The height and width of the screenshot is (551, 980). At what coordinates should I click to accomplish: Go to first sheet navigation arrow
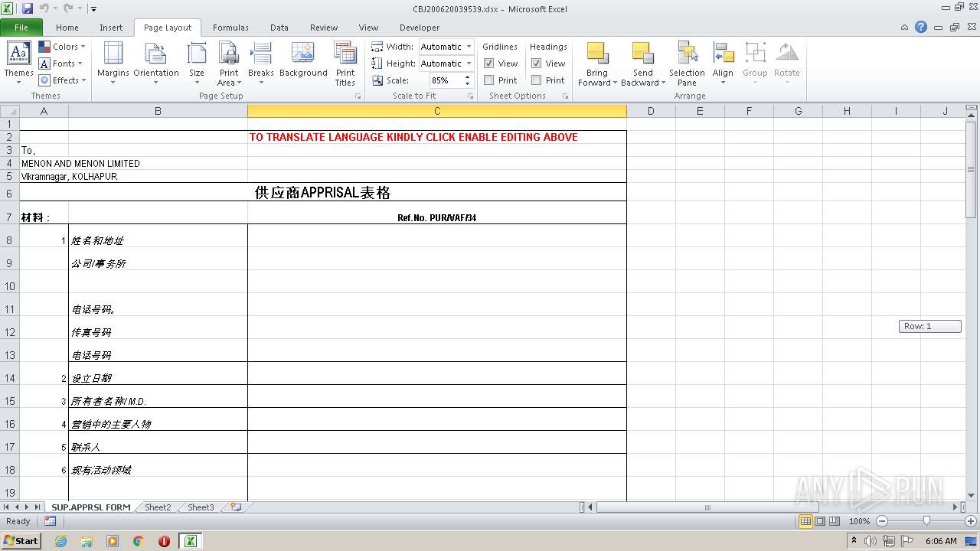tap(7, 507)
